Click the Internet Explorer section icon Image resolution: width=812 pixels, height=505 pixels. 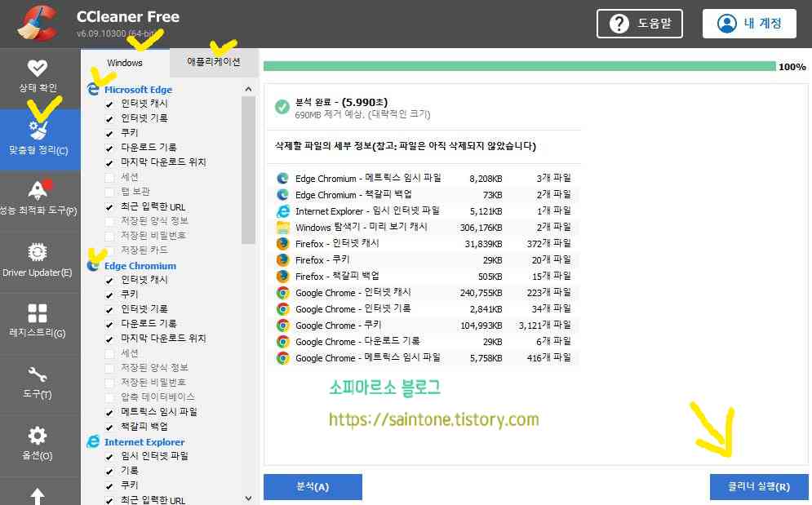click(x=93, y=442)
